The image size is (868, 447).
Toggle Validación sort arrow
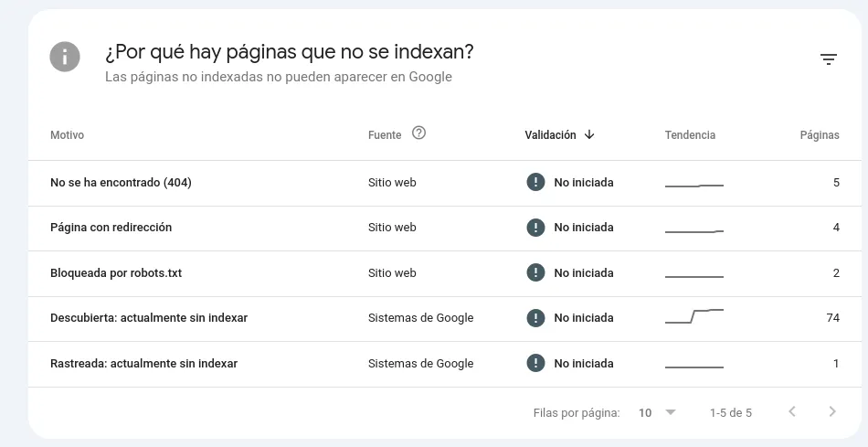[589, 134]
